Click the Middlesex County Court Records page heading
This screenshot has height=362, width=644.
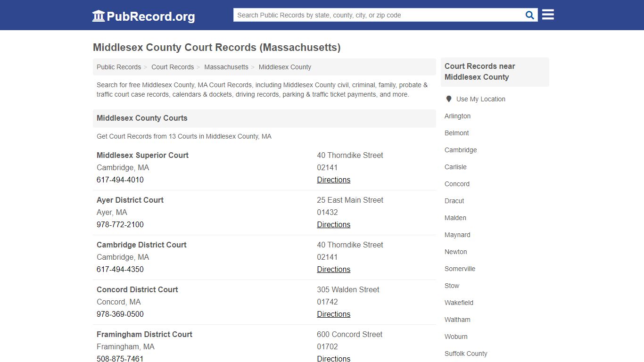click(217, 47)
